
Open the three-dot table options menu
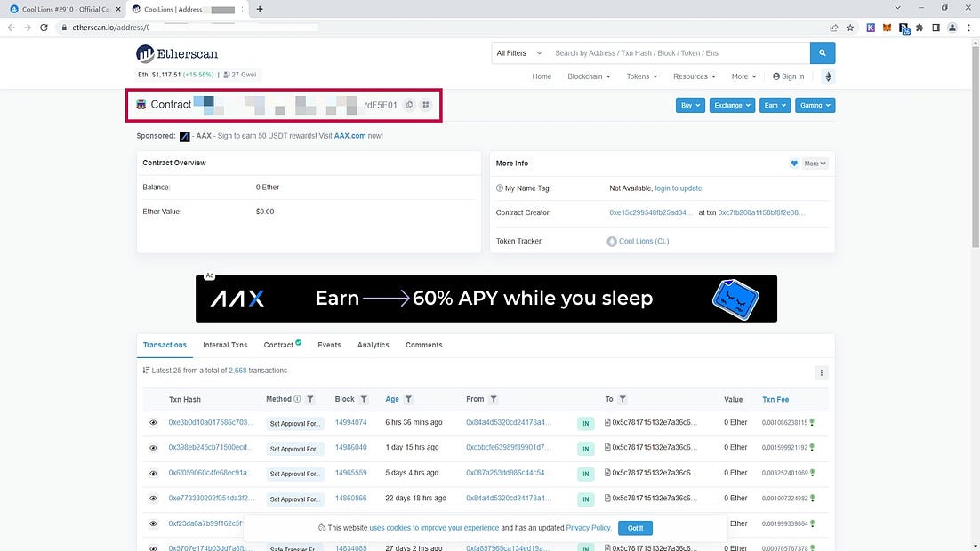[821, 373]
